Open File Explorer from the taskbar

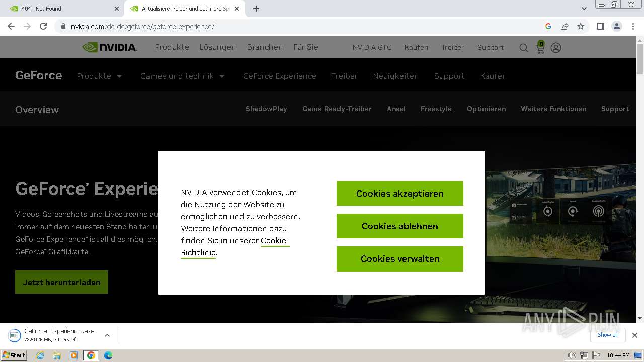pyautogui.click(x=57, y=355)
